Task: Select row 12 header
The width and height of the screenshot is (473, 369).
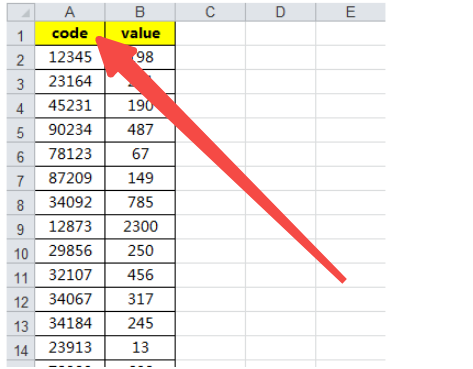Action: [21, 300]
